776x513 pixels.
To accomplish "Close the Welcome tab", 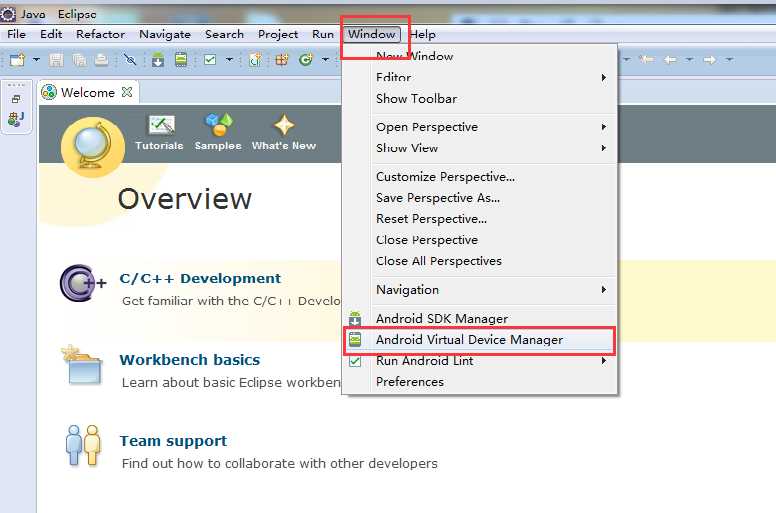I will 127,92.
